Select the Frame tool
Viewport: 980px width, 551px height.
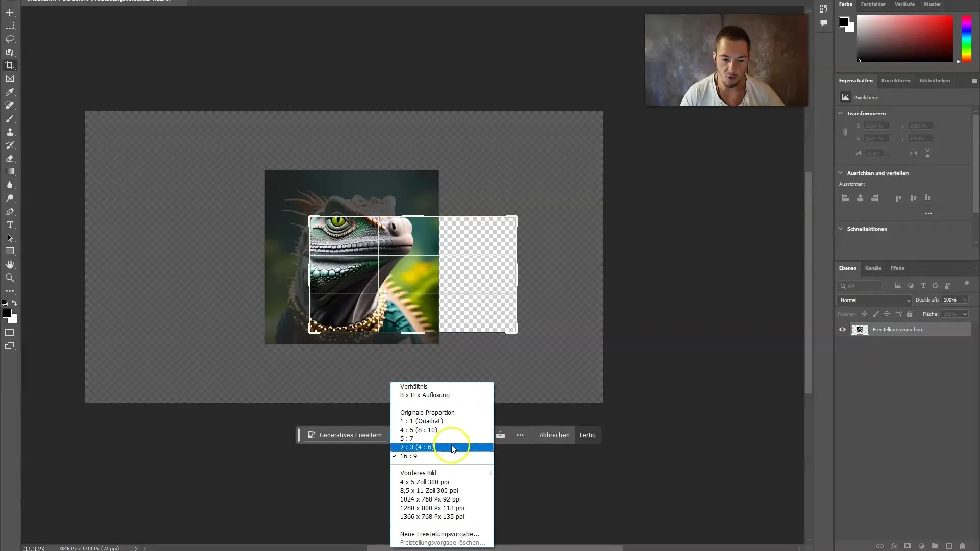tap(10, 79)
